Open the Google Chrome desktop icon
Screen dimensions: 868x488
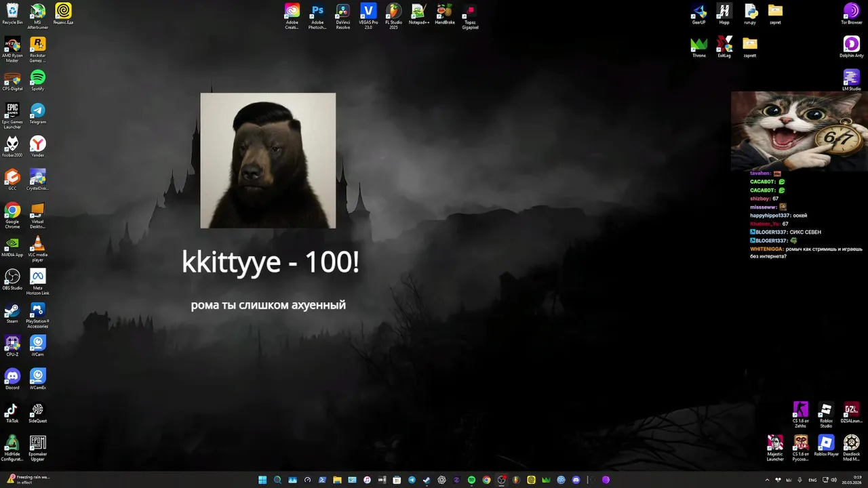pyautogui.click(x=12, y=216)
